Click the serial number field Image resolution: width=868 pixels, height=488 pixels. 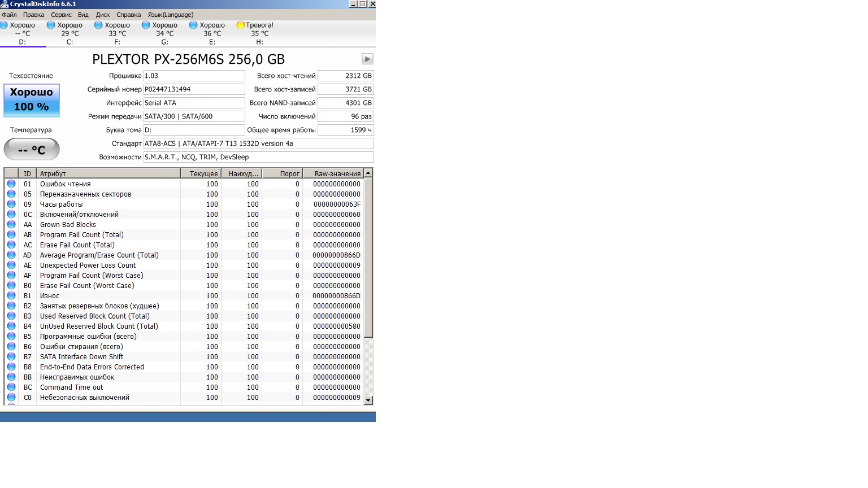pos(194,89)
